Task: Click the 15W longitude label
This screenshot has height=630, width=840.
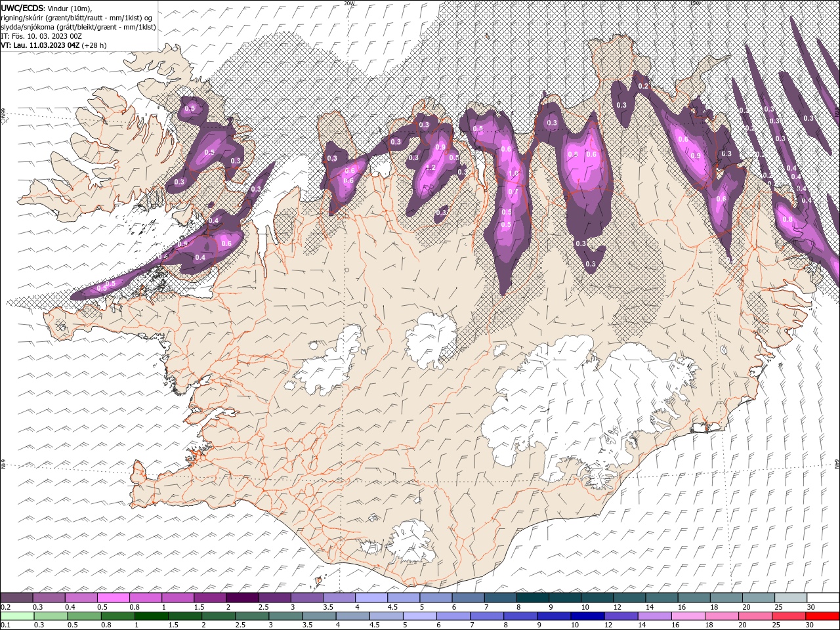Action: tap(696, 3)
